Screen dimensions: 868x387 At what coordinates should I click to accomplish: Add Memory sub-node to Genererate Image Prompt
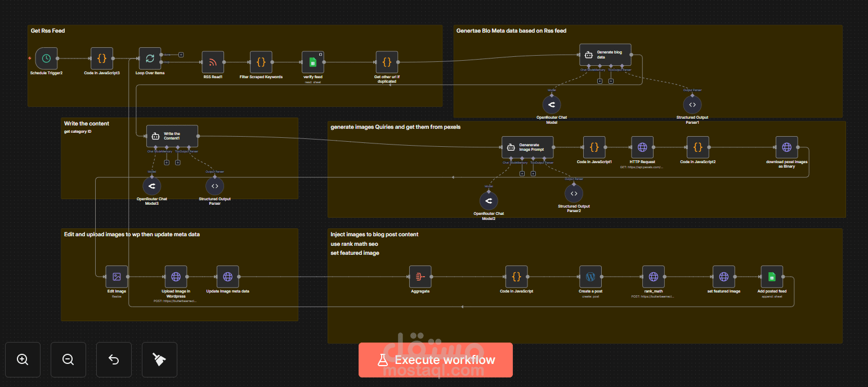[522, 173]
